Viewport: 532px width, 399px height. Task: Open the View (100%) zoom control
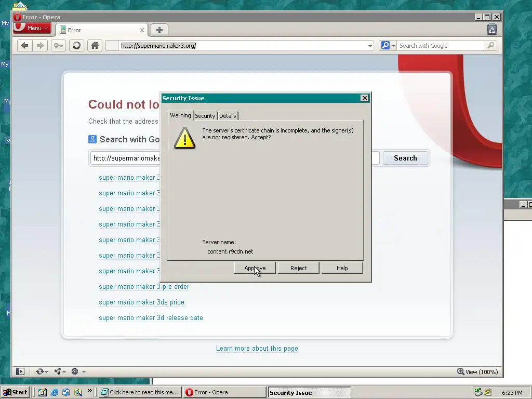coord(478,372)
